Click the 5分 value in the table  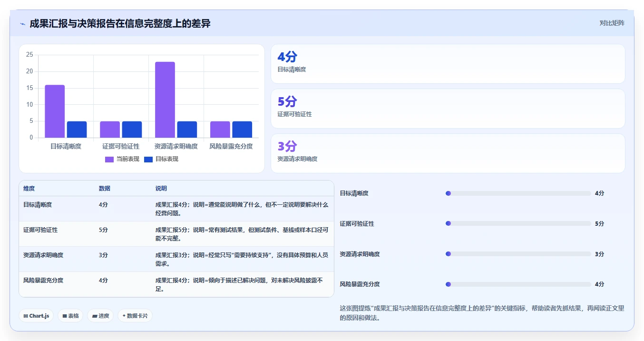pos(103,230)
